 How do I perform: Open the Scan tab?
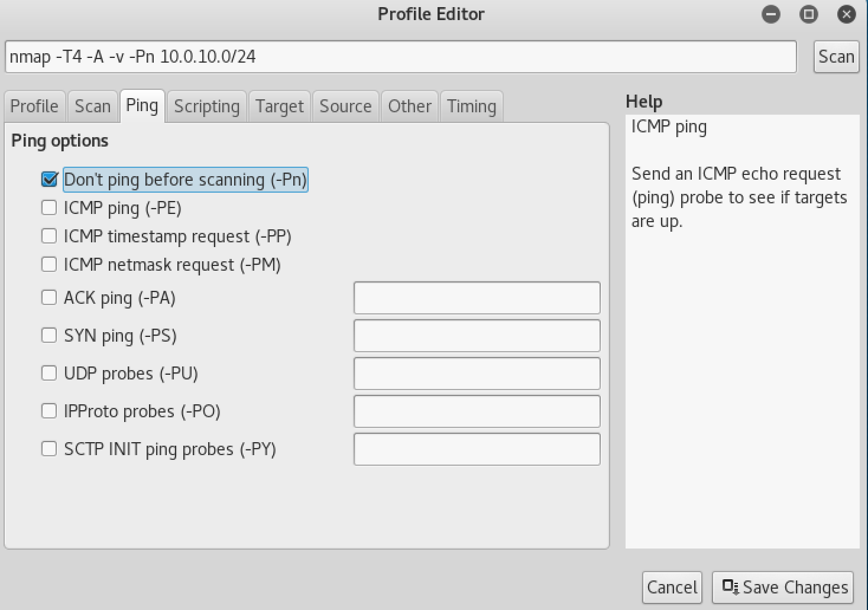(x=92, y=106)
